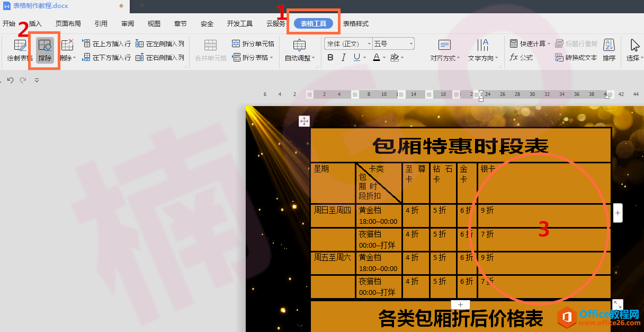644x332 pixels.
Task: Click the new tab plus button
Action: (141, 5)
